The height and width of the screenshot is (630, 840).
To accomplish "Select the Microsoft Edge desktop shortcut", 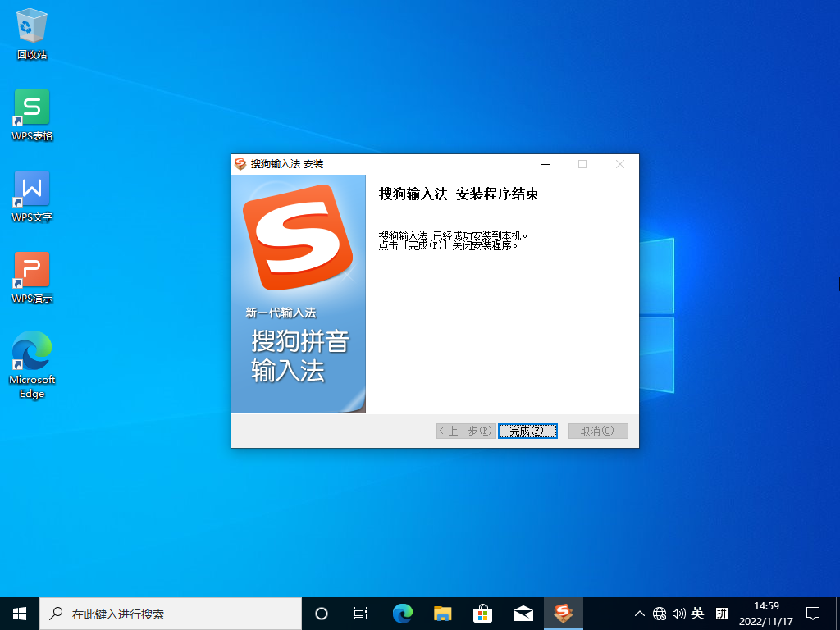I will point(32,365).
